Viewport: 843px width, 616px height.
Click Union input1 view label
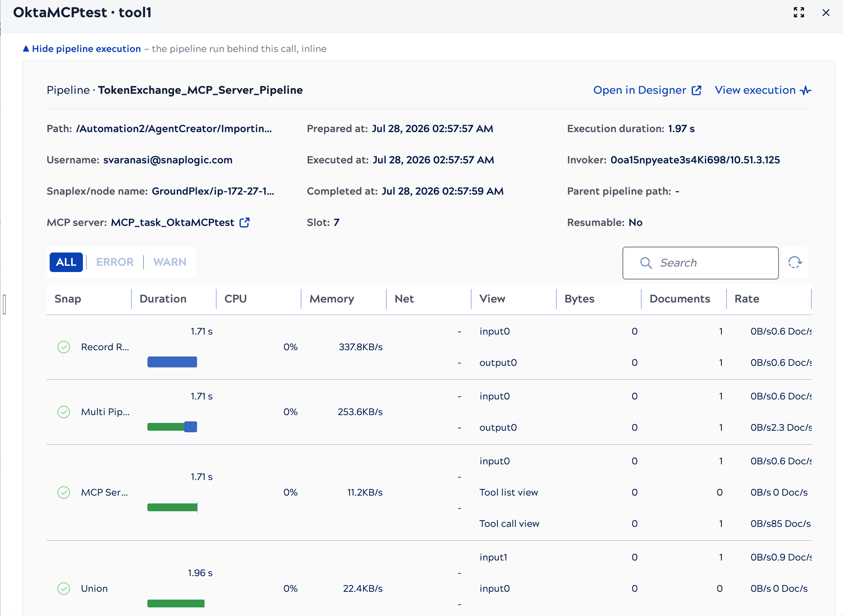(493, 557)
